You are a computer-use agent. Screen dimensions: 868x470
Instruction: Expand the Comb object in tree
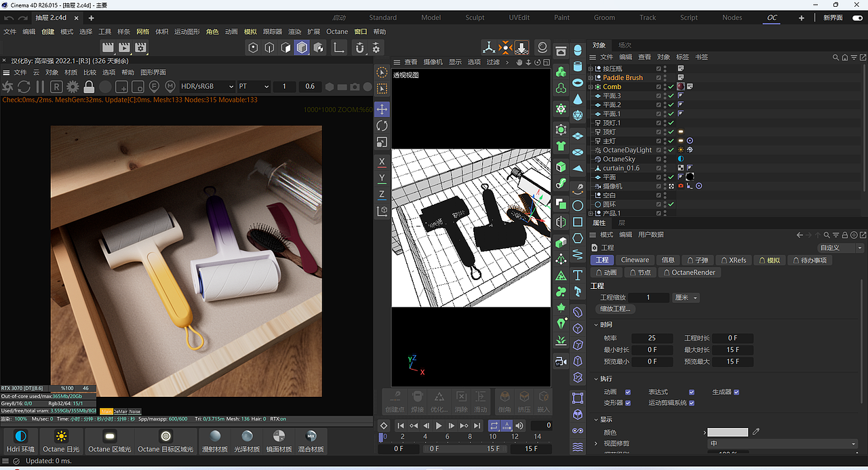(x=591, y=87)
